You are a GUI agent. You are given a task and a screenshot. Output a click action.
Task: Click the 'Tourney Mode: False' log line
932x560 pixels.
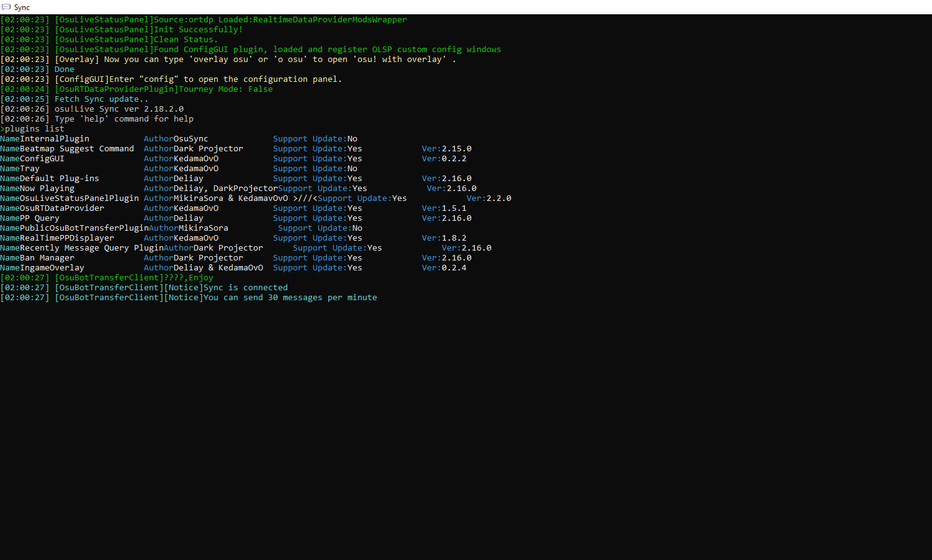[x=137, y=89]
